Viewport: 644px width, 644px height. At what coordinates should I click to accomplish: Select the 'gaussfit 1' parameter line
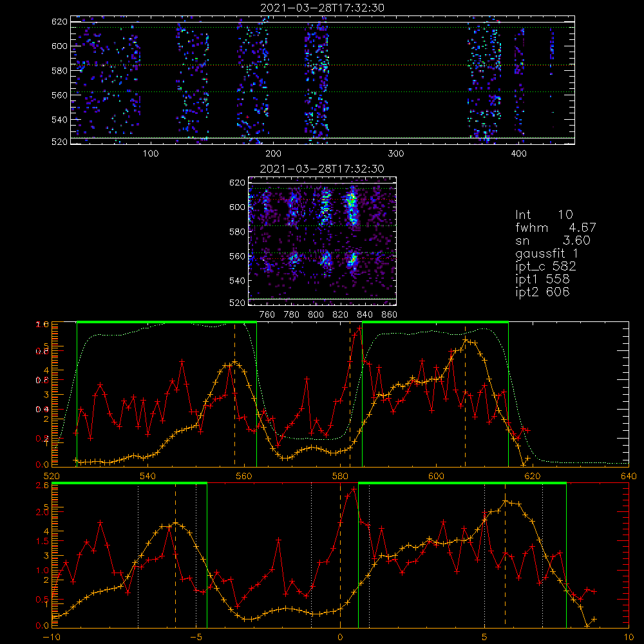point(547,253)
